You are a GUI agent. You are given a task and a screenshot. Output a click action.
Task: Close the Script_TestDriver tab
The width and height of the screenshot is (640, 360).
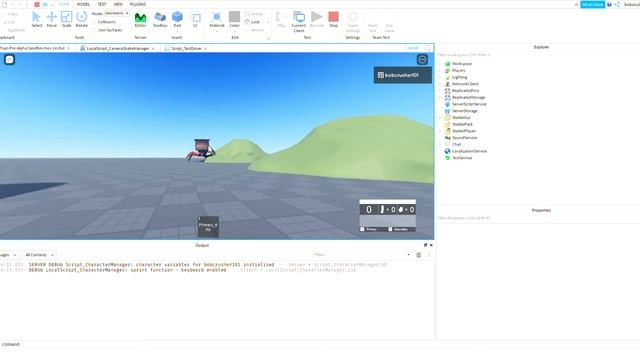205,49
